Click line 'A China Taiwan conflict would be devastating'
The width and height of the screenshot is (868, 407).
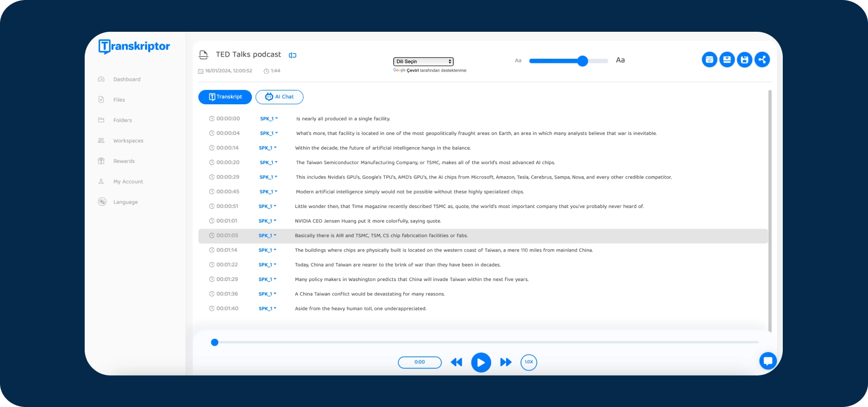(x=370, y=294)
